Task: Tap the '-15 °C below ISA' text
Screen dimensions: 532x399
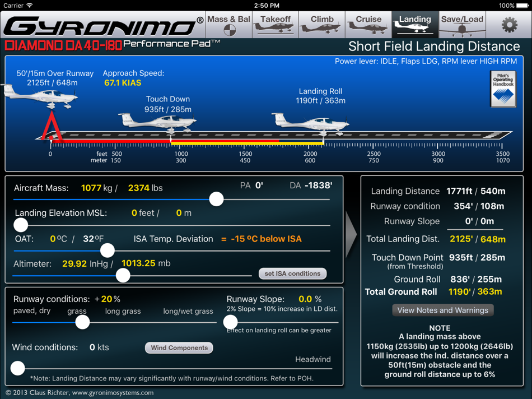Action: (266, 239)
